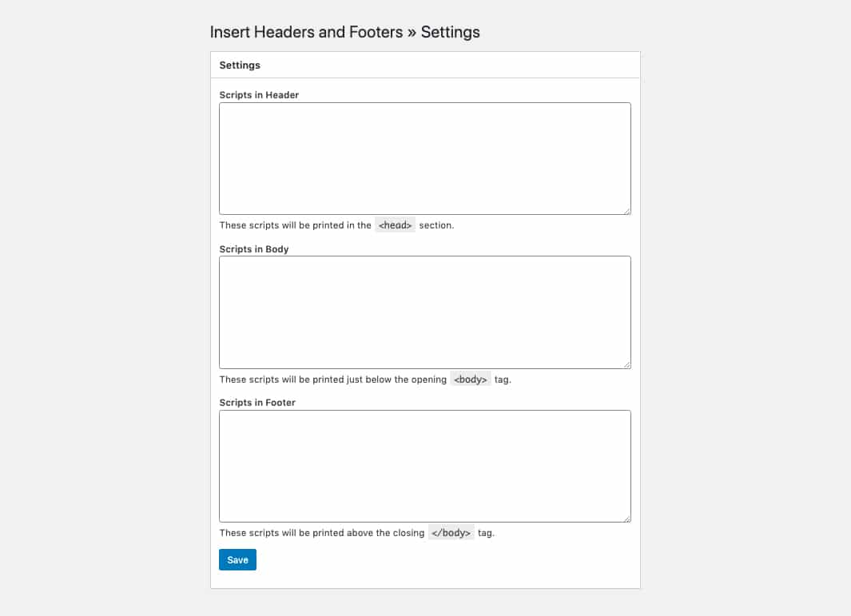This screenshot has height=616, width=851.
Task: Click the 'just below the opening' description
Action: pyautogui.click(x=397, y=380)
